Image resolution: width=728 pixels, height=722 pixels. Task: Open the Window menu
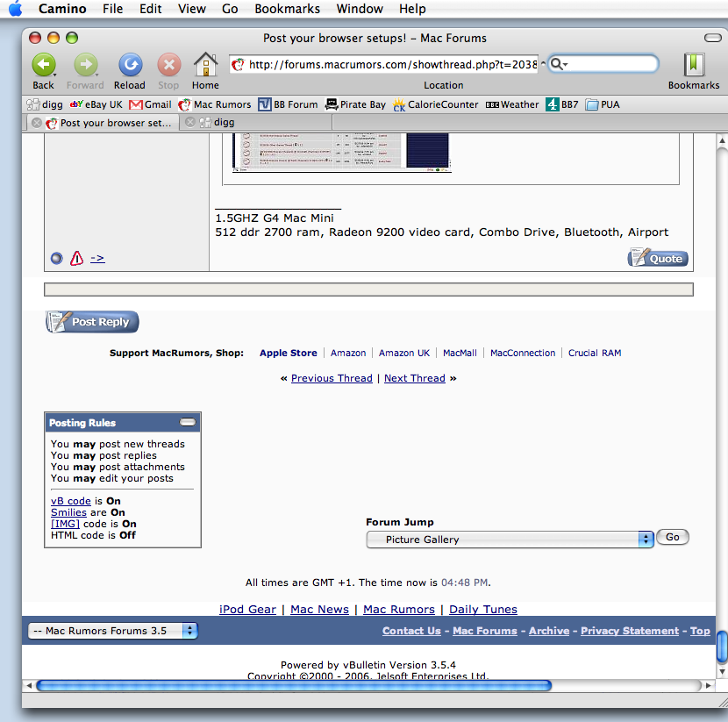(x=360, y=9)
